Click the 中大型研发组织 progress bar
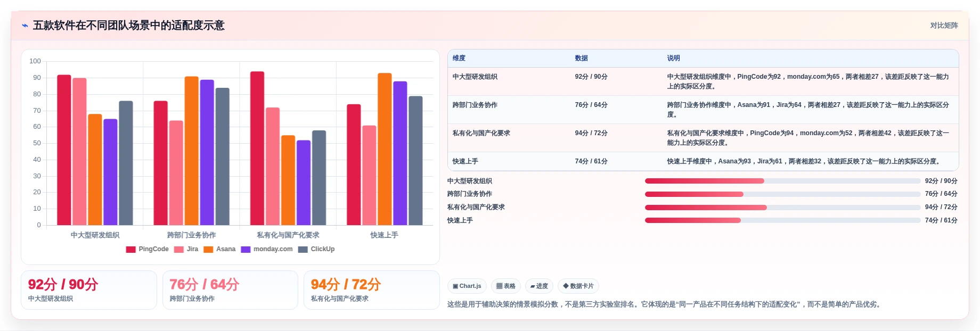The image size is (980, 331). [782, 181]
